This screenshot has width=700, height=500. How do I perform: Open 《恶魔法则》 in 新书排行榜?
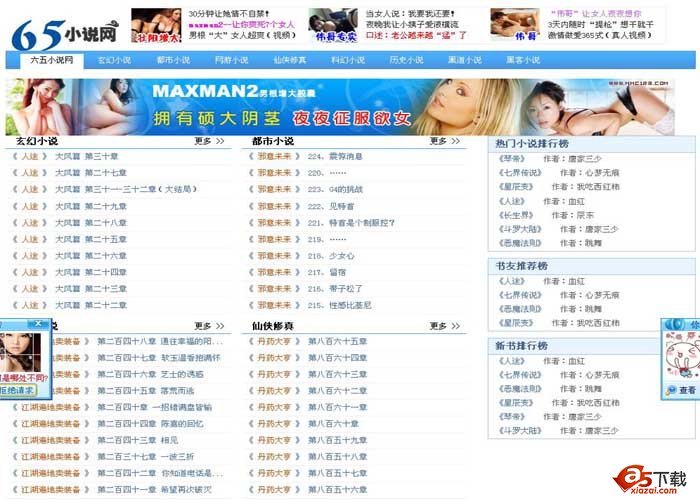point(520,389)
